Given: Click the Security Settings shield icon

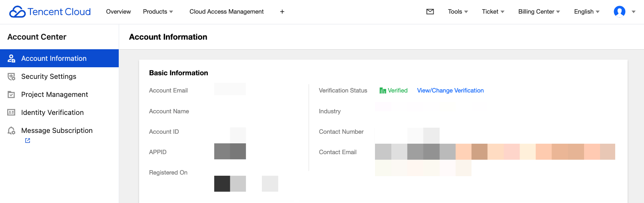Looking at the screenshot, I should 12,76.
